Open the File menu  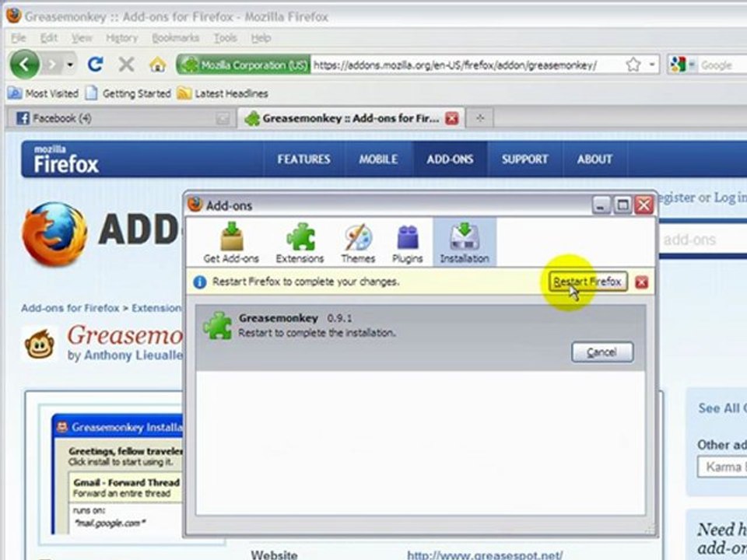coord(18,38)
